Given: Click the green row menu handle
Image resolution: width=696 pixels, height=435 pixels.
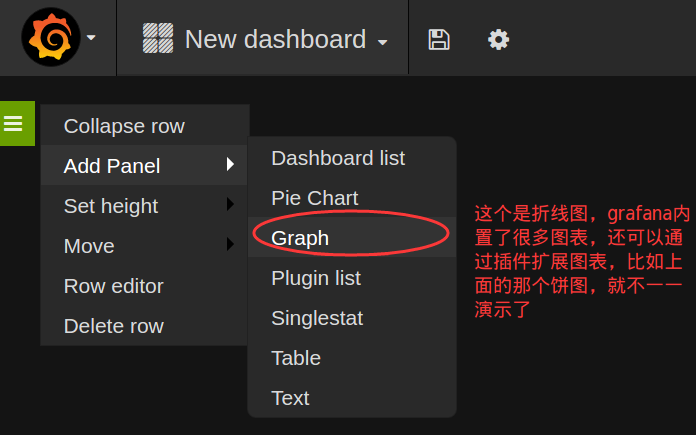Looking at the screenshot, I should tap(14, 124).
